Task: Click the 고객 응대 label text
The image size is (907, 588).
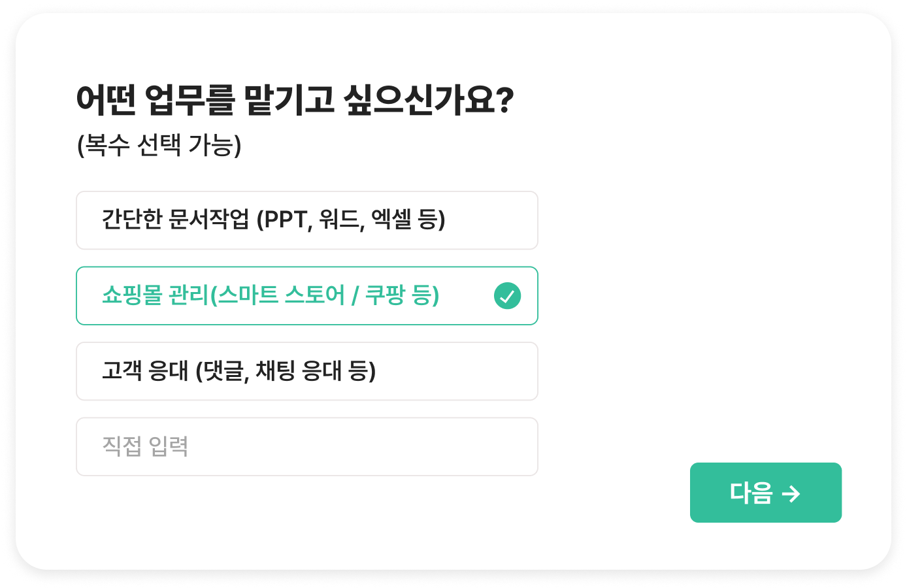Action: tap(239, 371)
